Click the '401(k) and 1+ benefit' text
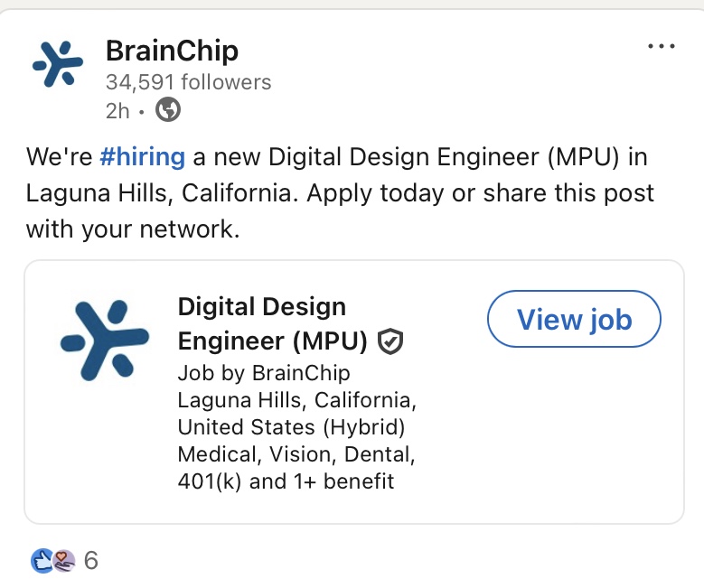This screenshot has width=704, height=588. click(286, 481)
